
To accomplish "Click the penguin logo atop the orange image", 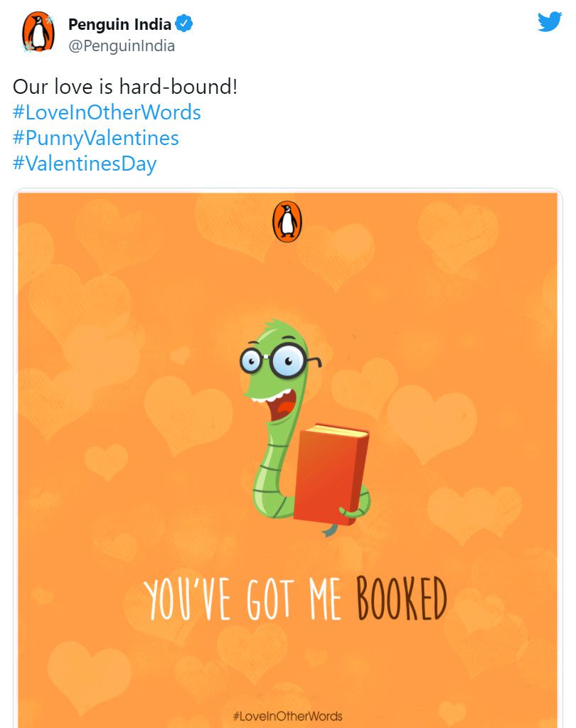I will click(x=287, y=222).
